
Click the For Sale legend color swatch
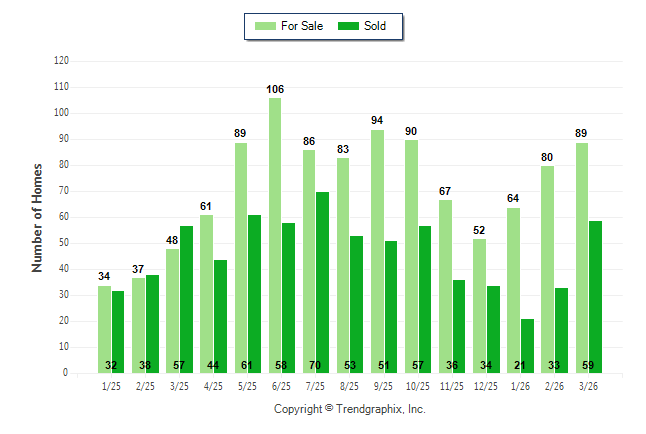[265, 26]
